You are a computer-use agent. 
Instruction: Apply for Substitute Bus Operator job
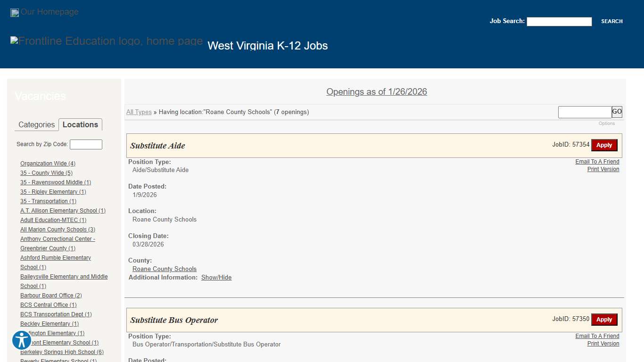(604, 320)
